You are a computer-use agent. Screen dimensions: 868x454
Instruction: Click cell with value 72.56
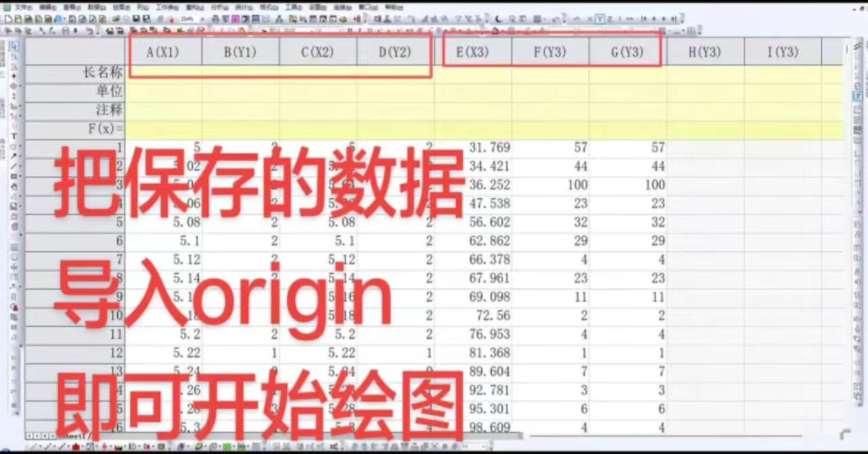[x=473, y=316]
